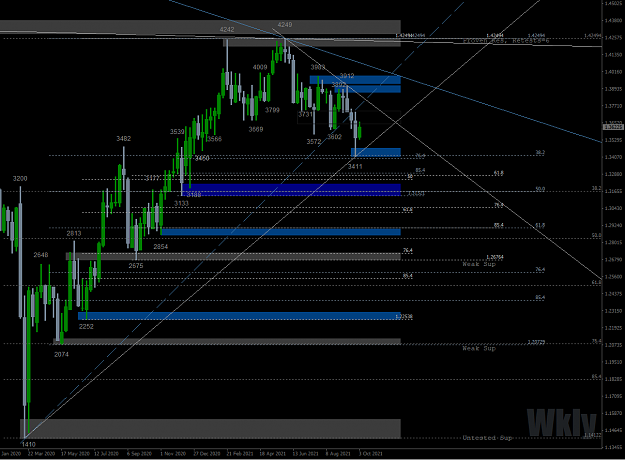This screenshot has height=460, width=625.
Task: Select the 2854 low label
Action: pyautogui.click(x=161, y=247)
